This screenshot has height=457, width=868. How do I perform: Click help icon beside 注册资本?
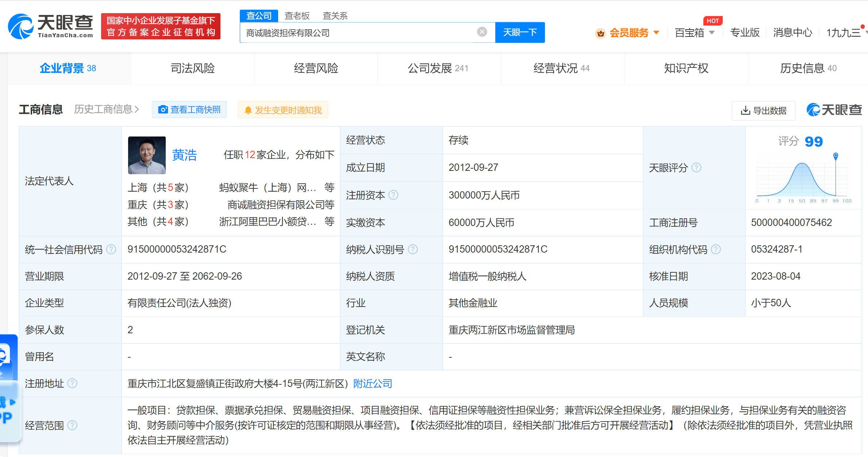tap(393, 195)
